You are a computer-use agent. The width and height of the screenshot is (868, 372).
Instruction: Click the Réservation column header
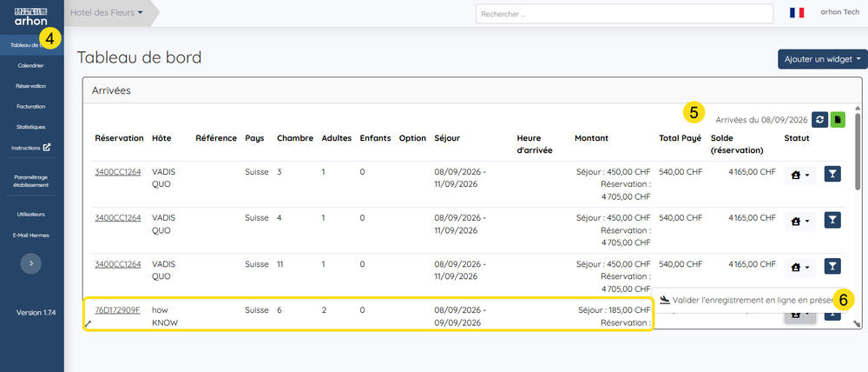[119, 138]
